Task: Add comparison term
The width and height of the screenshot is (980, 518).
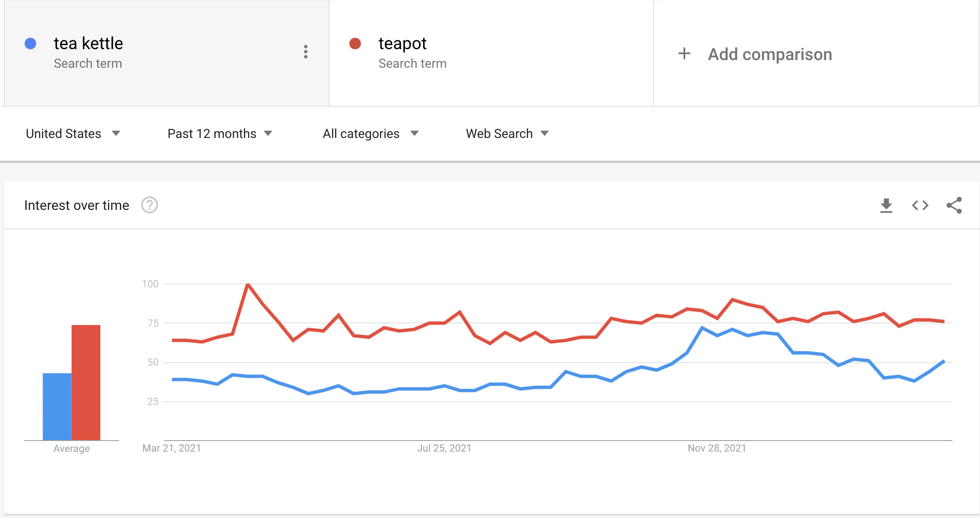Action: [770, 54]
